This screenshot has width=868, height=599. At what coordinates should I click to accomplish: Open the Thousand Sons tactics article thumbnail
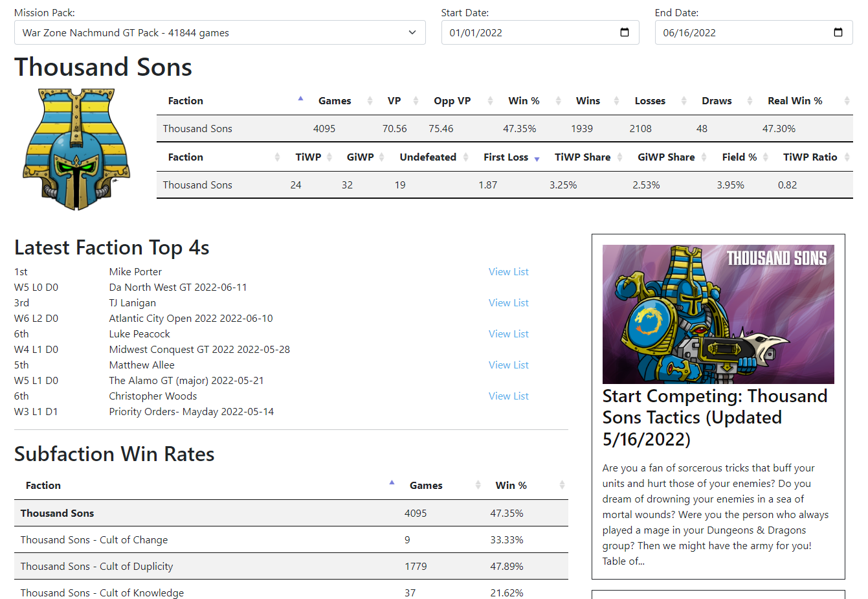pyautogui.click(x=718, y=314)
